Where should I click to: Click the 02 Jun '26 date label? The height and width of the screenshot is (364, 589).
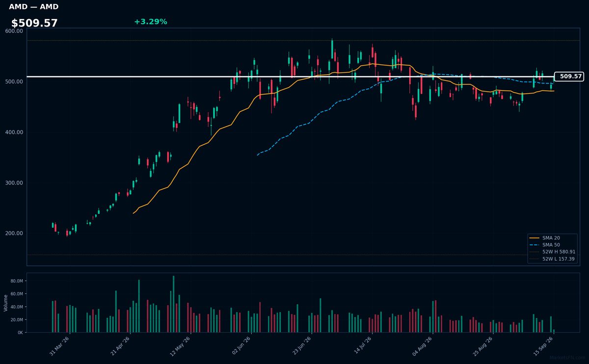point(242,345)
